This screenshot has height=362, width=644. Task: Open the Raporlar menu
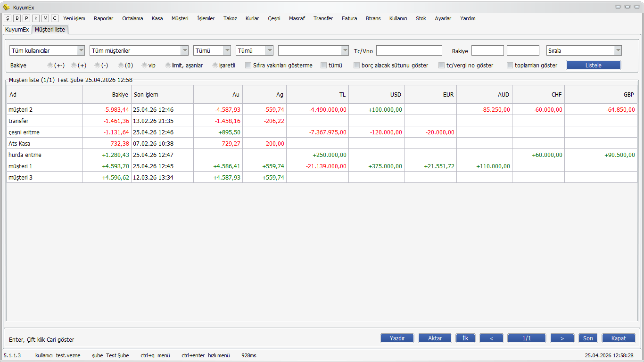point(103,18)
